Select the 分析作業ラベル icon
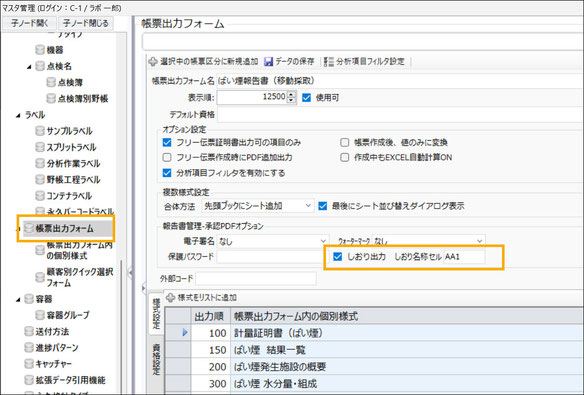Image resolution: width=584 pixels, height=395 pixels. [40, 163]
